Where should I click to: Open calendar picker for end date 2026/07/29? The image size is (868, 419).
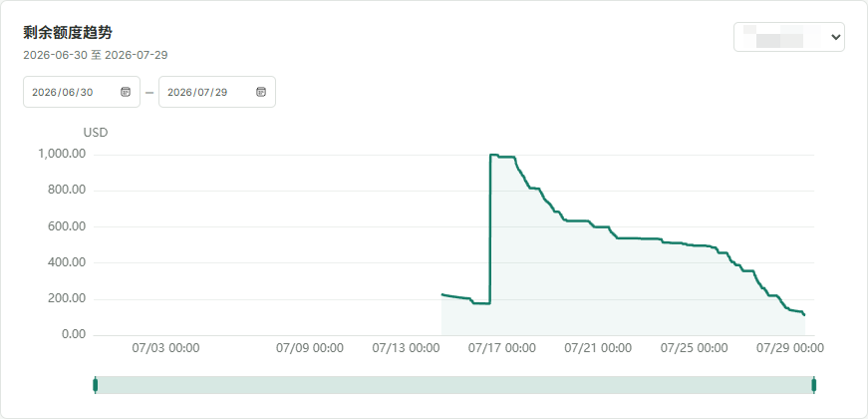click(x=261, y=92)
